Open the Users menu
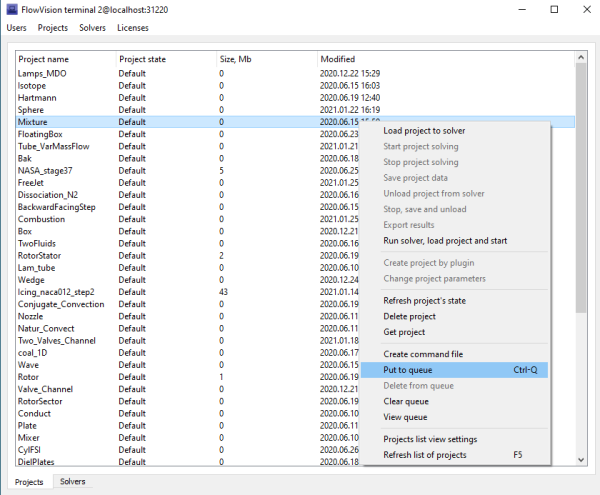The width and height of the screenshot is (600, 495). pos(16,28)
